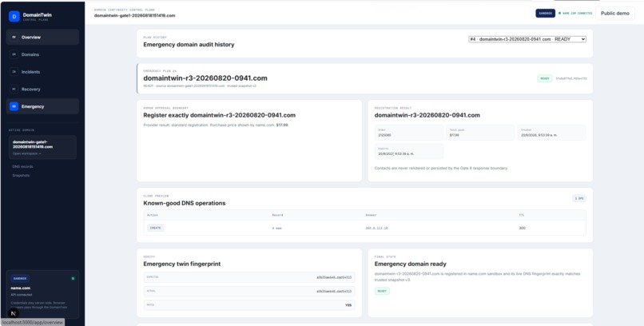Go to the Domains section label
This screenshot has width=644, height=326.
click(30, 54)
